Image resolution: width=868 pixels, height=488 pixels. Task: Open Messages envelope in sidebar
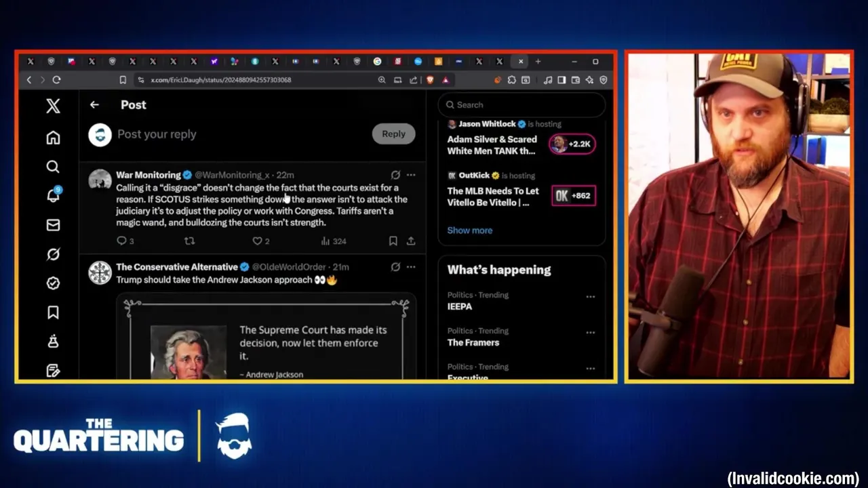click(x=53, y=225)
